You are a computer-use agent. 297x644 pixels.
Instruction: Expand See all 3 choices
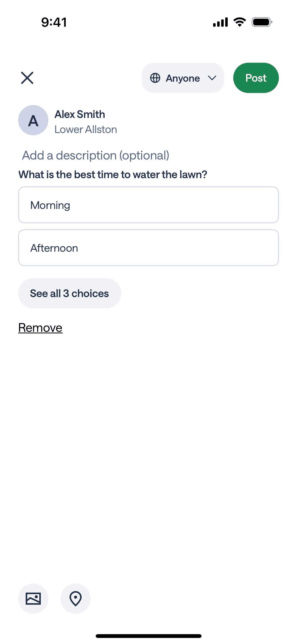(x=70, y=293)
